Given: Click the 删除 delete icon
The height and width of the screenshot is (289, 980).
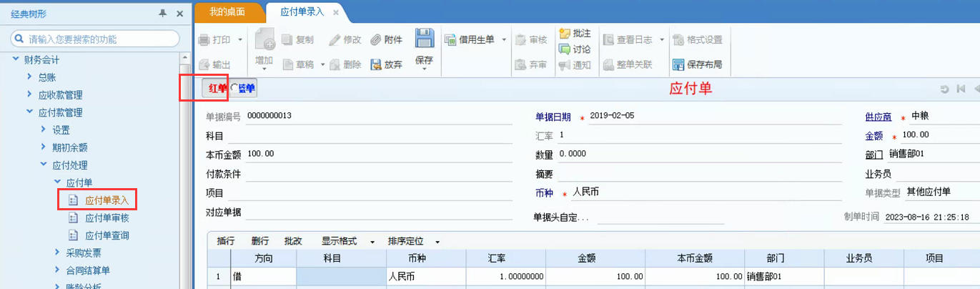Looking at the screenshot, I should (x=335, y=64).
